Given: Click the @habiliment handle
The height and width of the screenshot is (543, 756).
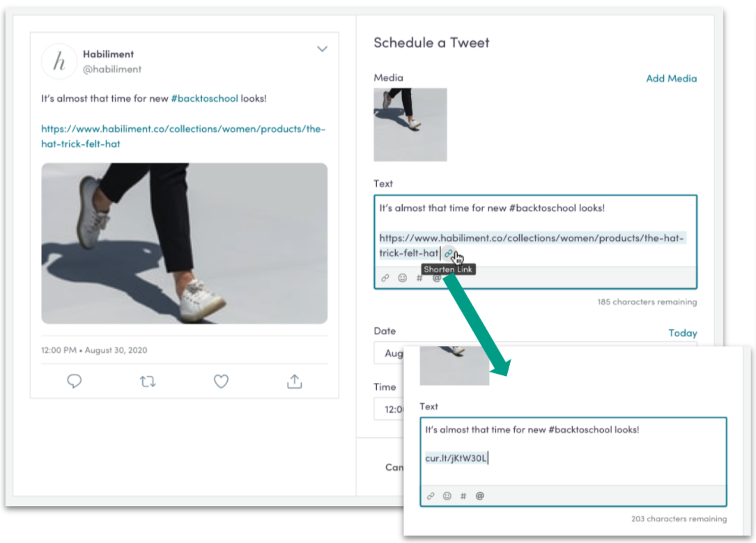Looking at the screenshot, I should [112, 70].
